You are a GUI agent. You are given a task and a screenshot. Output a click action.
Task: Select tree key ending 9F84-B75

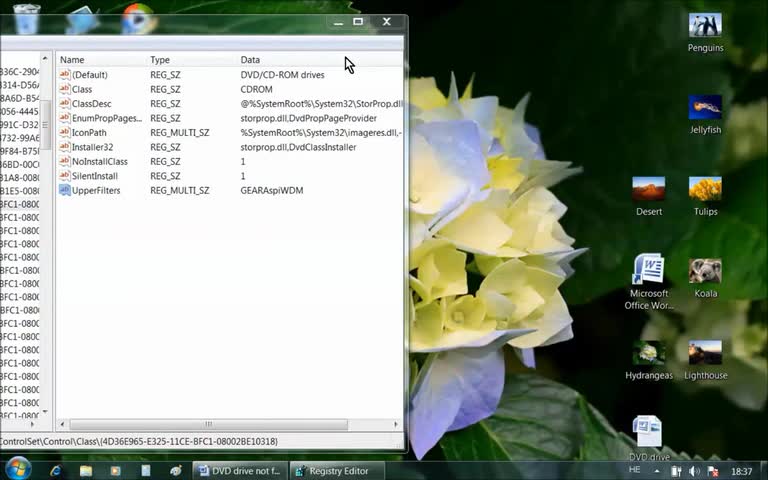tap(20, 151)
